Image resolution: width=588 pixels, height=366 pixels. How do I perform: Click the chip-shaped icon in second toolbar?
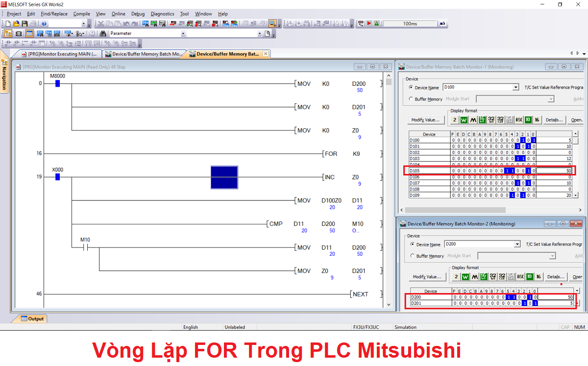[19, 33]
